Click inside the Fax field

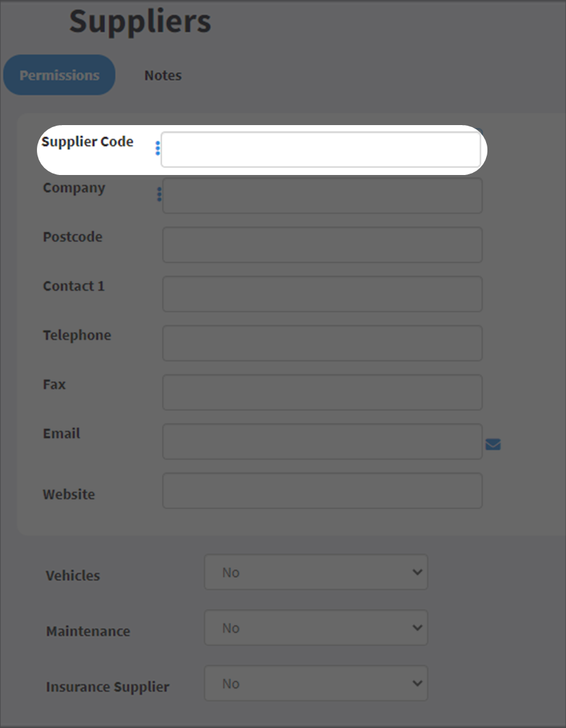tap(322, 392)
